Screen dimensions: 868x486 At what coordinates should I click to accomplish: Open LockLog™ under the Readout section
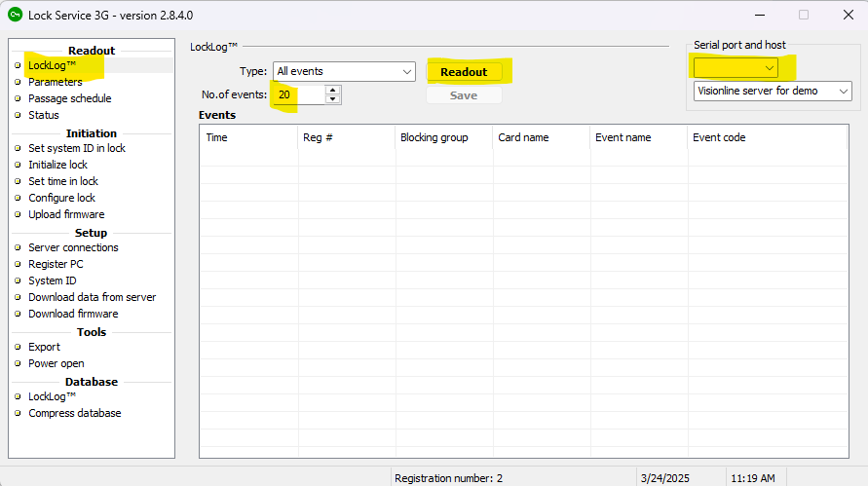click(52, 65)
